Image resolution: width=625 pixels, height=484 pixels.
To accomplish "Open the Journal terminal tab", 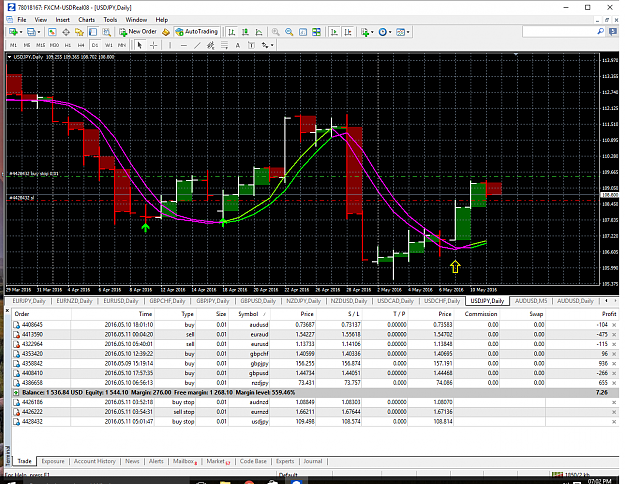I will point(312,461).
